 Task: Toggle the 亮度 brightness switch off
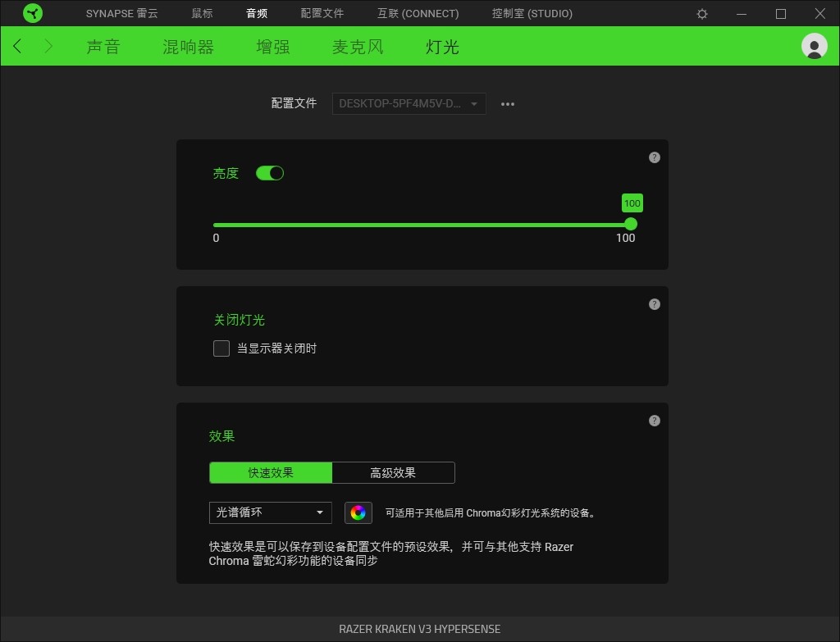click(x=269, y=173)
